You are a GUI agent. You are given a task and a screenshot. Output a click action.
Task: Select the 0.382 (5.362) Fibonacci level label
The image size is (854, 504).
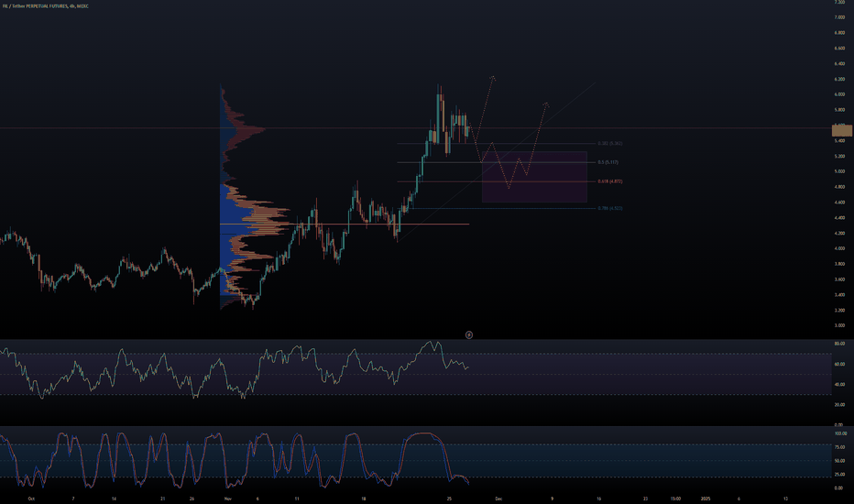610,143
